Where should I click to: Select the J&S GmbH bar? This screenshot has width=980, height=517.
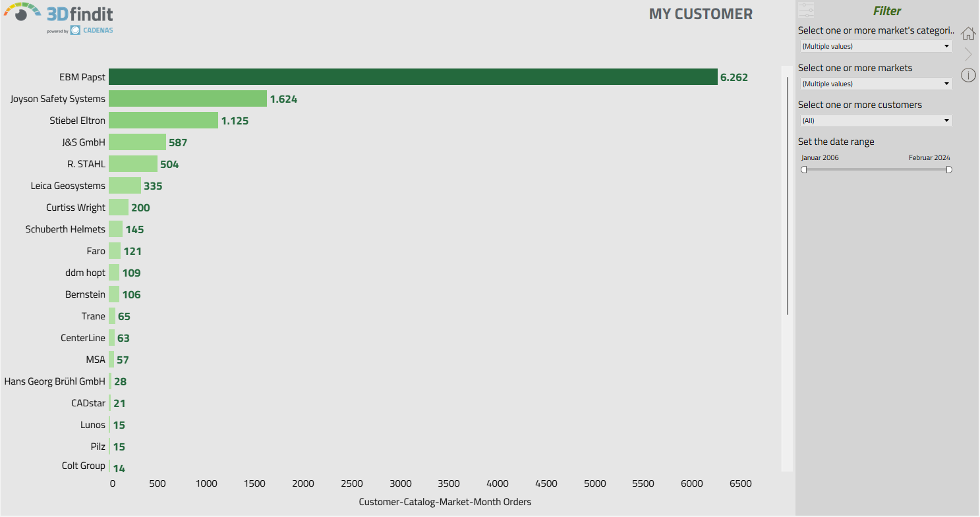pos(137,142)
